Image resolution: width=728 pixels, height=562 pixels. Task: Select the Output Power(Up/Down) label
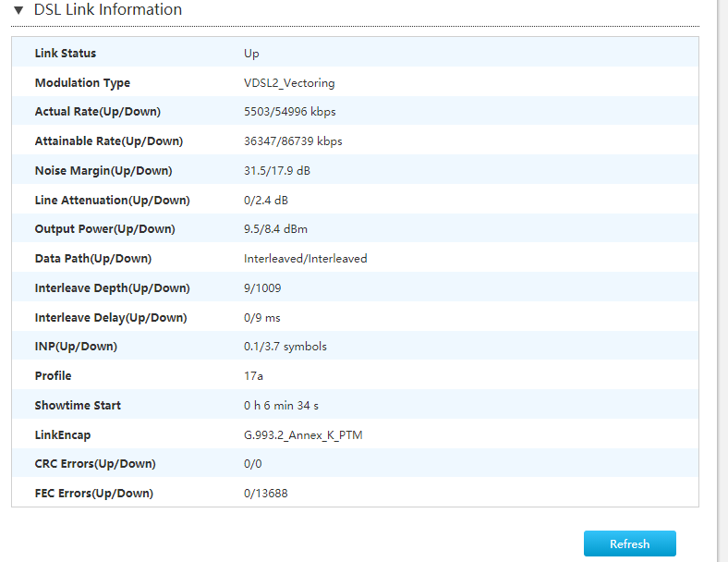tap(105, 229)
